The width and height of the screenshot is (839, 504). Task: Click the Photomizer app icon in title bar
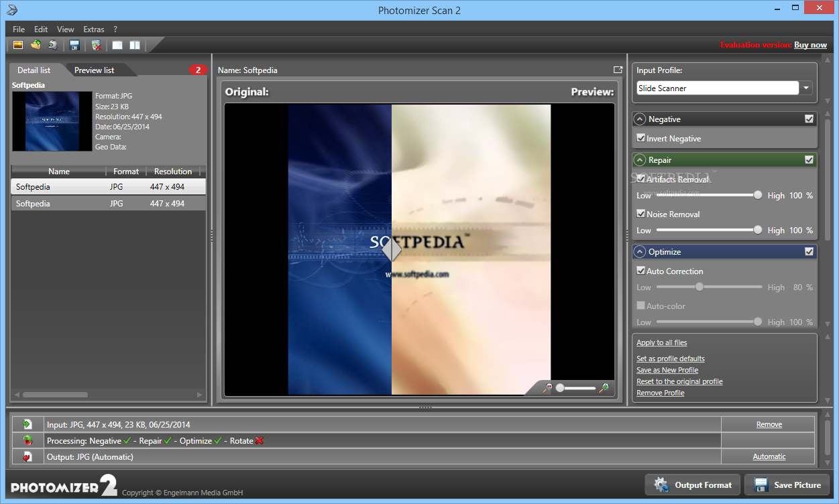click(12, 10)
